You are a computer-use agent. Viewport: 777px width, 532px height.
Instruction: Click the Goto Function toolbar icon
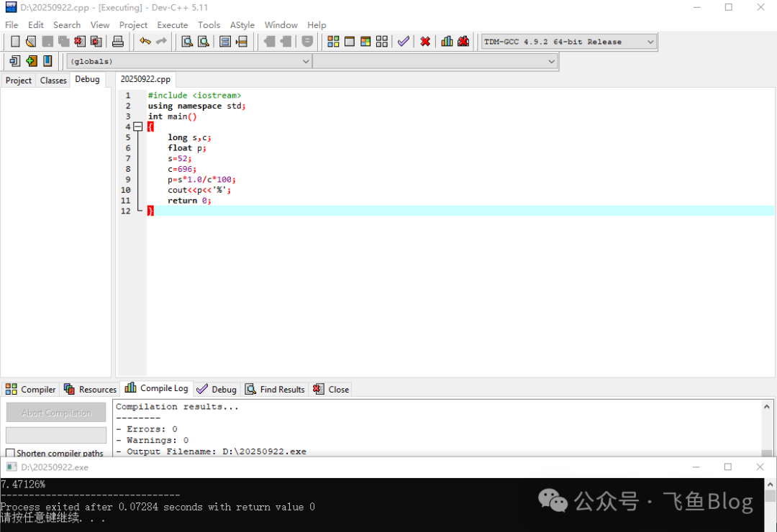pos(225,42)
